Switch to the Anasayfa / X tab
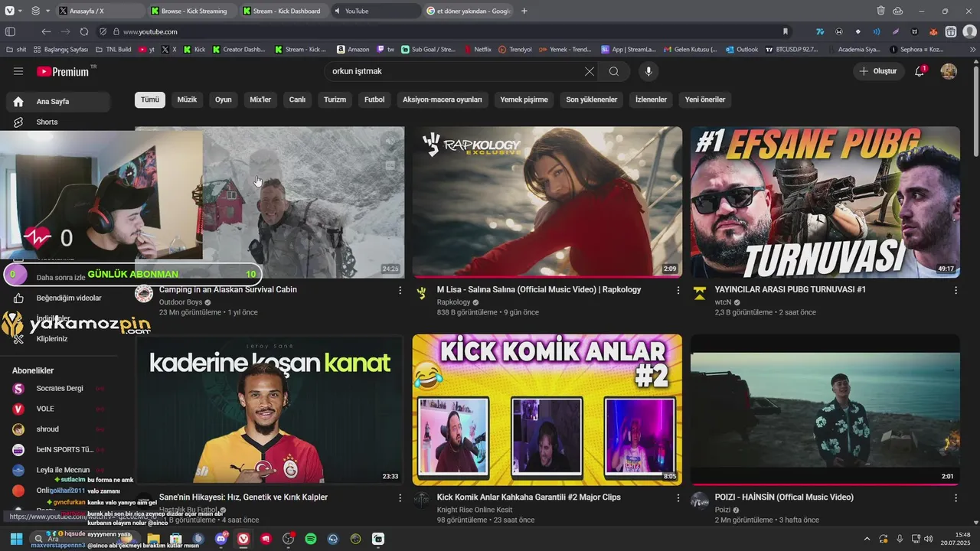 click(100, 11)
